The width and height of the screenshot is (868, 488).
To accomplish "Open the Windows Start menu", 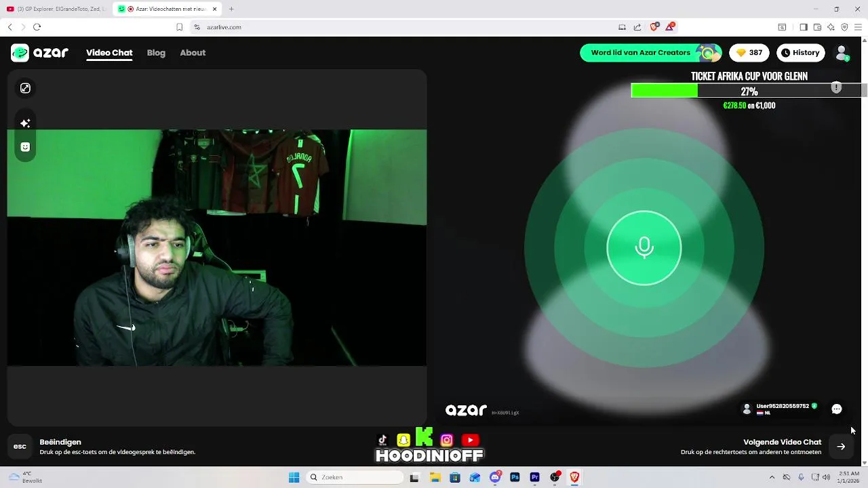I will click(294, 477).
